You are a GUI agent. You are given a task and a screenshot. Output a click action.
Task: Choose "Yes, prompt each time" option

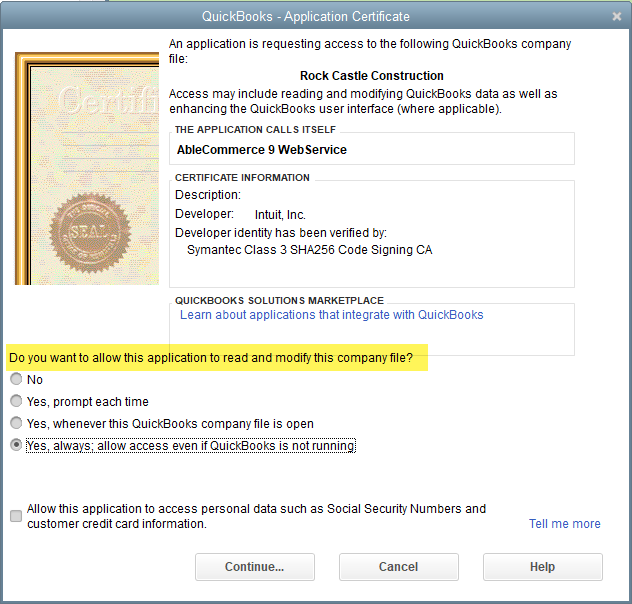16,401
